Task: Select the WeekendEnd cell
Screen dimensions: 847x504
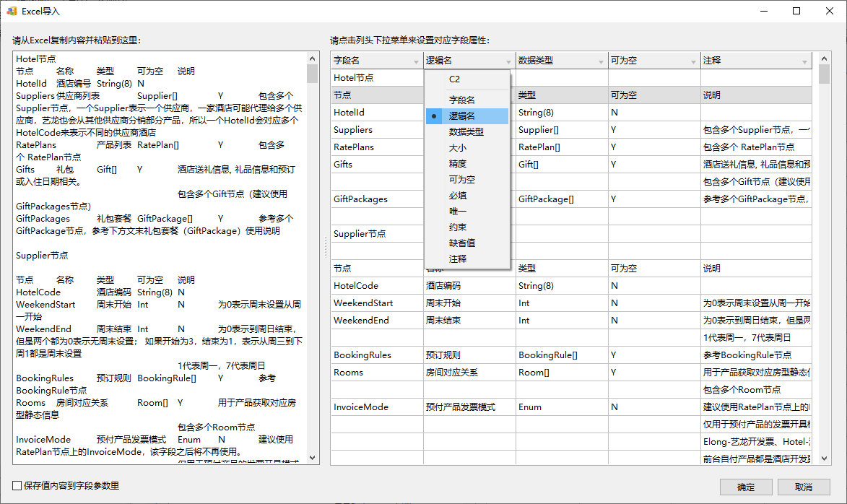Action: [377, 321]
